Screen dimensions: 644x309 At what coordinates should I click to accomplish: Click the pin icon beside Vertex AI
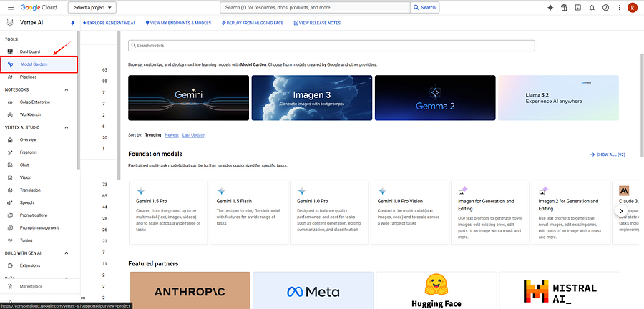pos(73,23)
